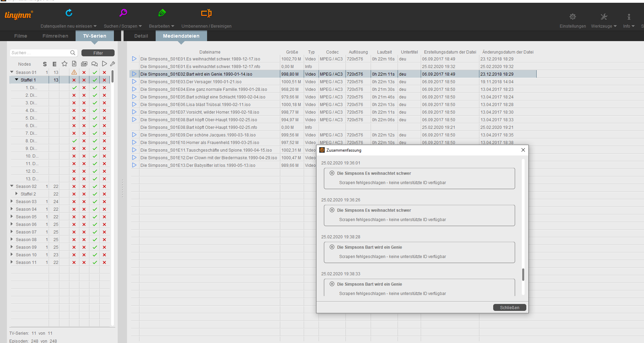Click the subtitles speech-bubble column header icon
Image resolution: width=644 pixels, height=343 pixels.
coord(95,64)
